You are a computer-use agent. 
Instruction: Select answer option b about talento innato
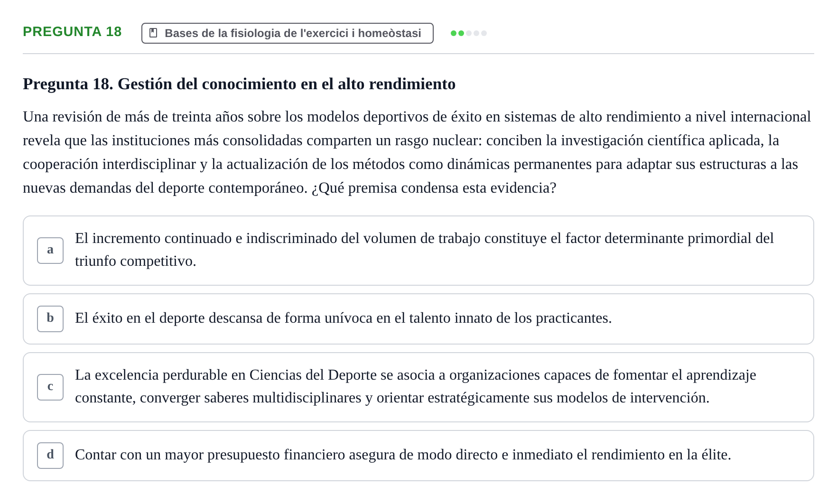(x=418, y=319)
